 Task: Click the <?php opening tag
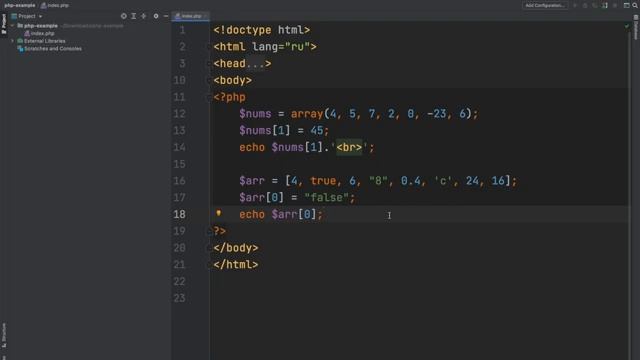(229, 97)
